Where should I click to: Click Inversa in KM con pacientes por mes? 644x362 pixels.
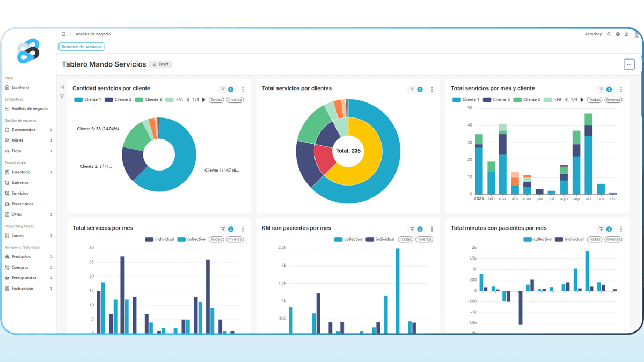[x=424, y=239]
